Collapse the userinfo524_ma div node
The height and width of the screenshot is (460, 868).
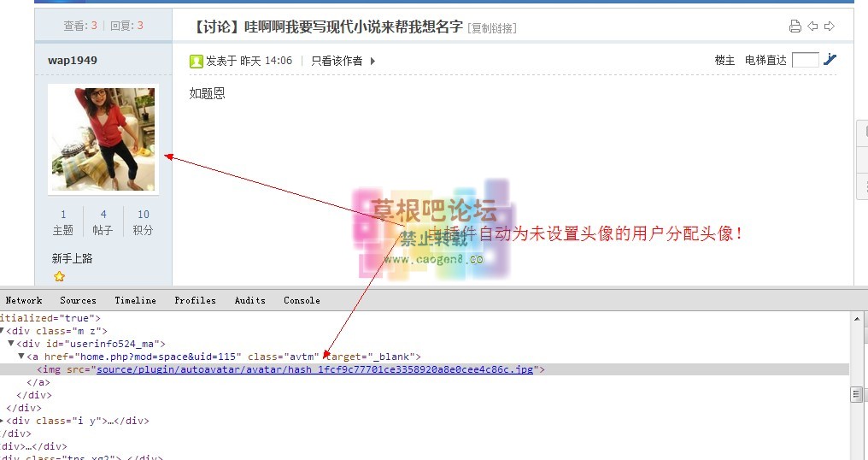point(10,344)
